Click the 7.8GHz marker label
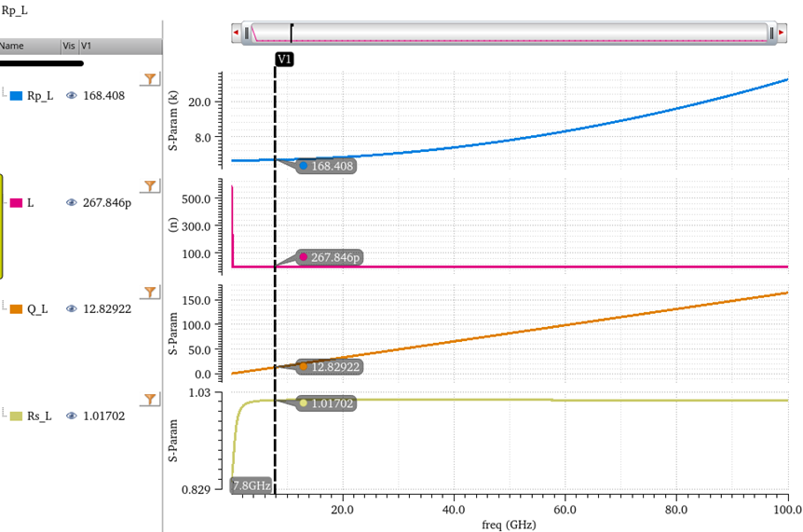This screenshot has height=532, width=803. (252, 485)
